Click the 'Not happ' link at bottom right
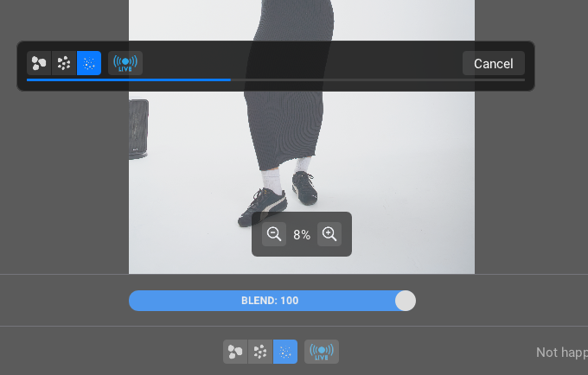Screen dimensions: 588x375 [562, 353]
